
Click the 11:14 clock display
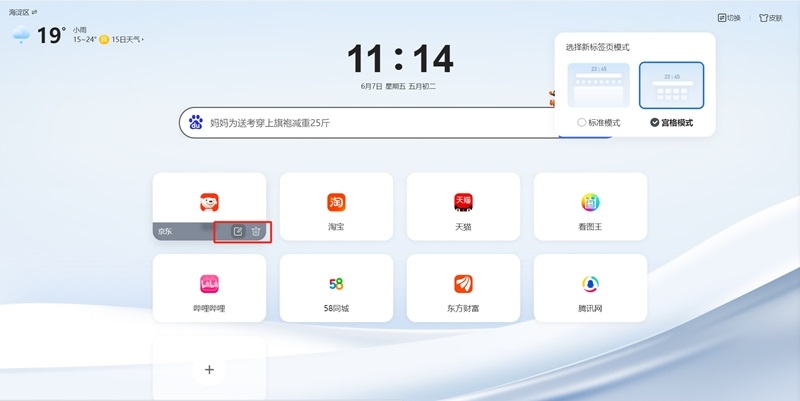pos(400,59)
